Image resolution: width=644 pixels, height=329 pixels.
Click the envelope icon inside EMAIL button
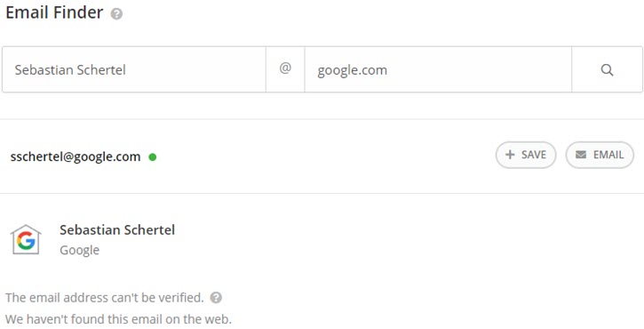click(581, 155)
